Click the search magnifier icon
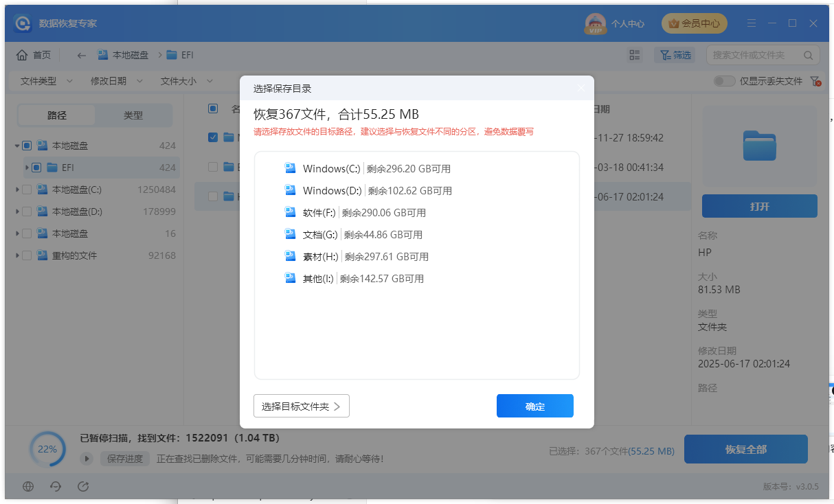The width and height of the screenshot is (834, 504). point(808,55)
